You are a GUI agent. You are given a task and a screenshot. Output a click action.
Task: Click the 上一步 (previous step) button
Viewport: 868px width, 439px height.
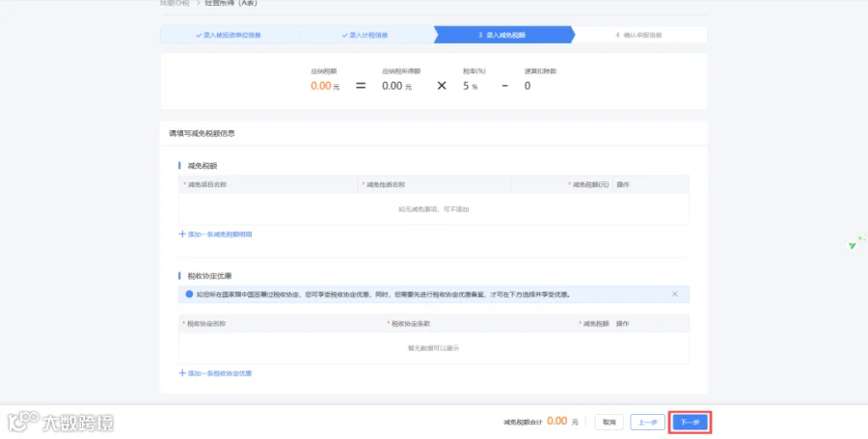648,423
